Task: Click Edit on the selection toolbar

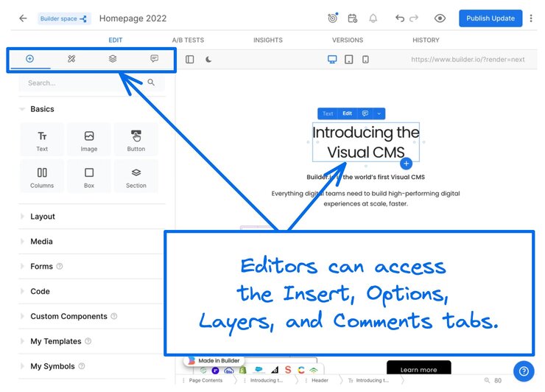Action: [347, 113]
